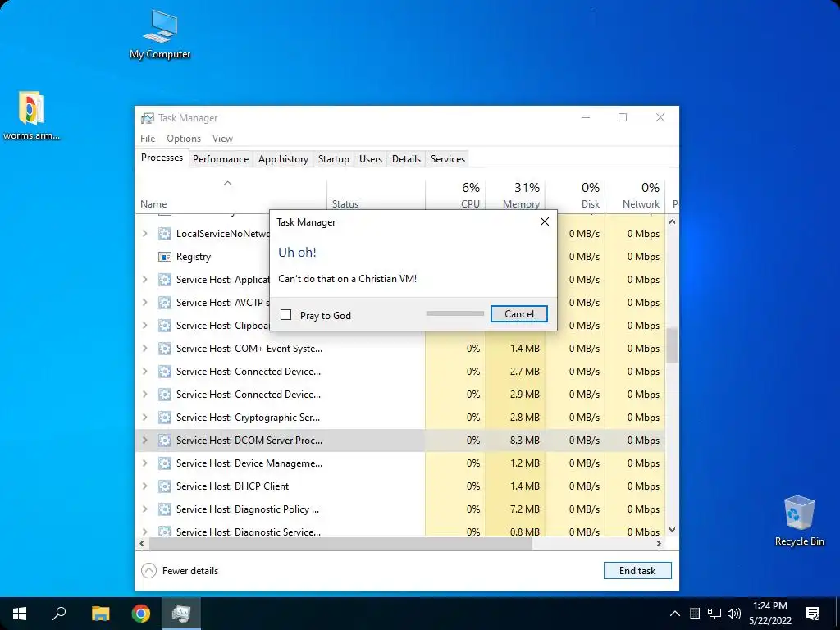Expand LocalServiceNoNetwork group
840x630 pixels.
144,234
